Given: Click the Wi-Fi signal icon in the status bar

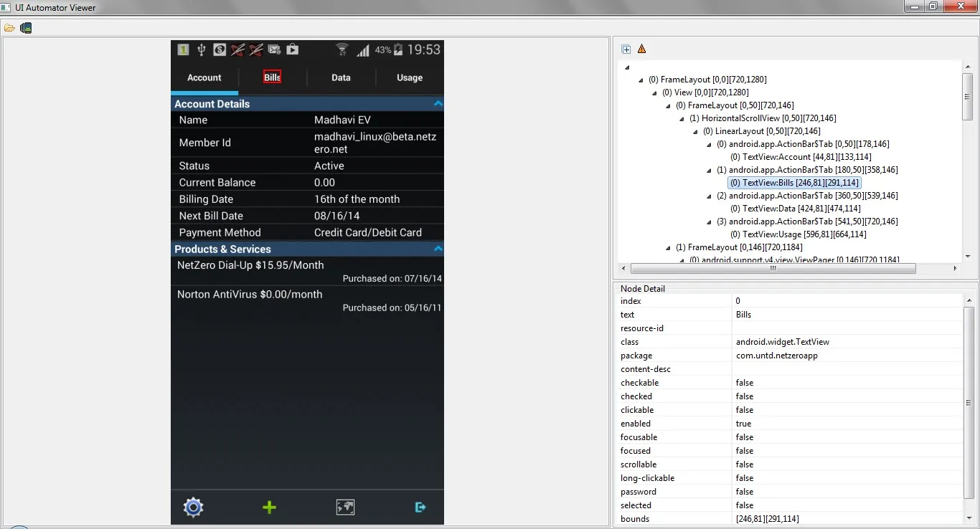Looking at the screenshot, I should pyautogui.click(x=342, y=49).
